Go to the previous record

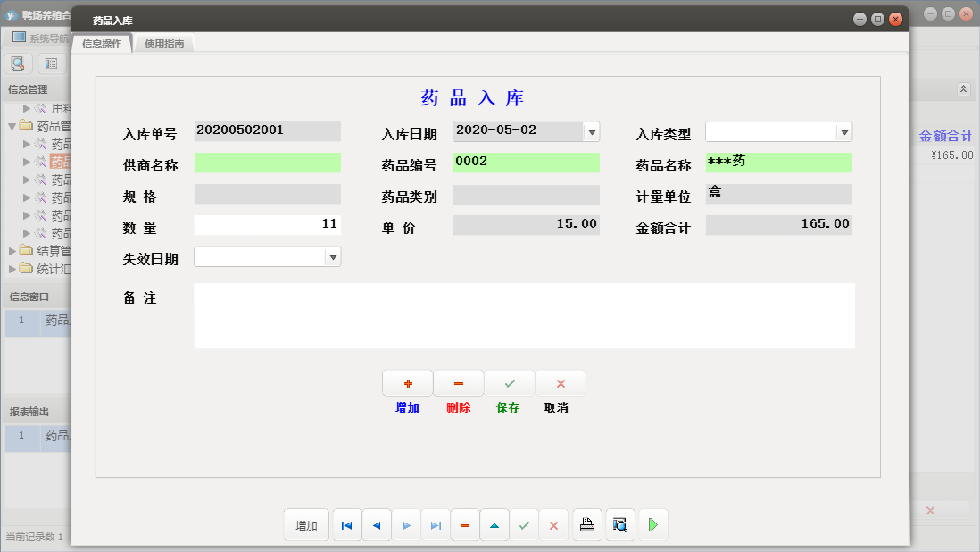[377, 525]
